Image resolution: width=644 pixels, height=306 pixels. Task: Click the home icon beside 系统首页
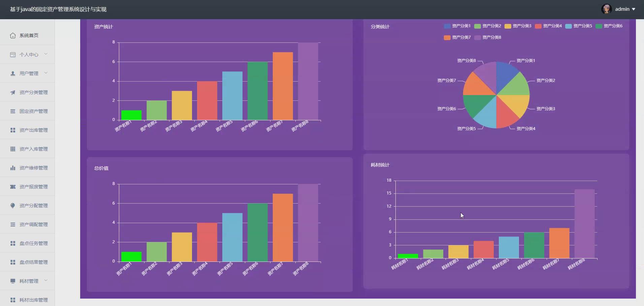[13, 35]
